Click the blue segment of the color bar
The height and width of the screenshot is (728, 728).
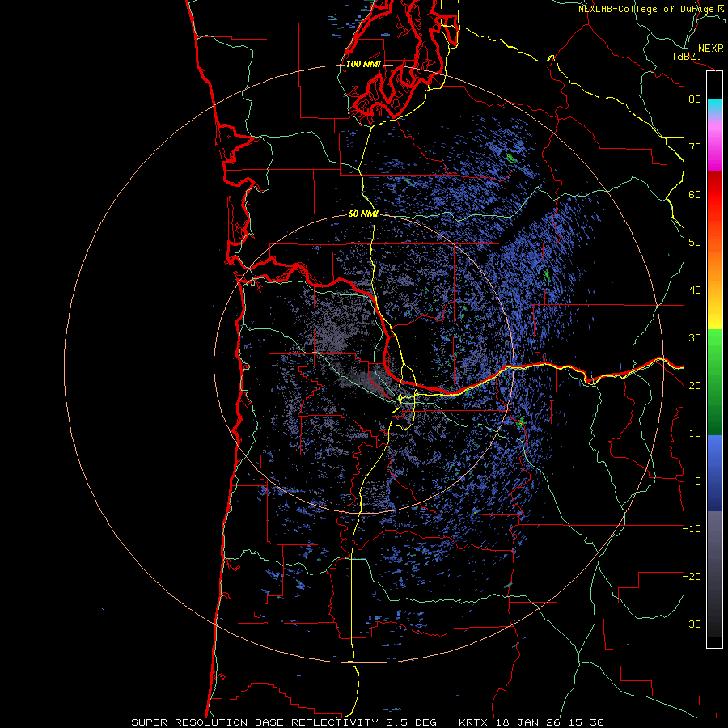[x=714, y=473]
